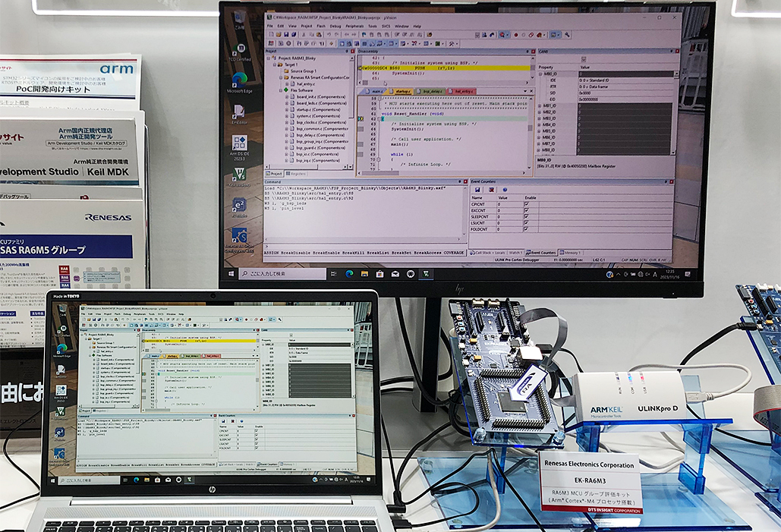Click the Start/Stop Debug Session icon on the monitor
Image resolution: width=781 pixels, height=532 pixels.
tap(502, 35)
